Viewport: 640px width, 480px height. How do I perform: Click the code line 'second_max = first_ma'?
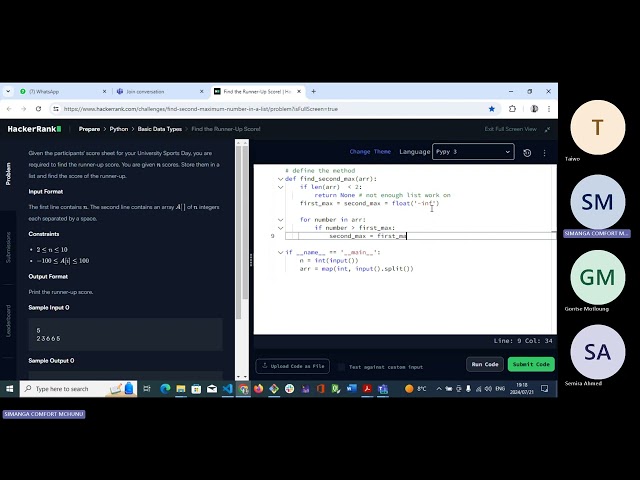click(368, 236)
